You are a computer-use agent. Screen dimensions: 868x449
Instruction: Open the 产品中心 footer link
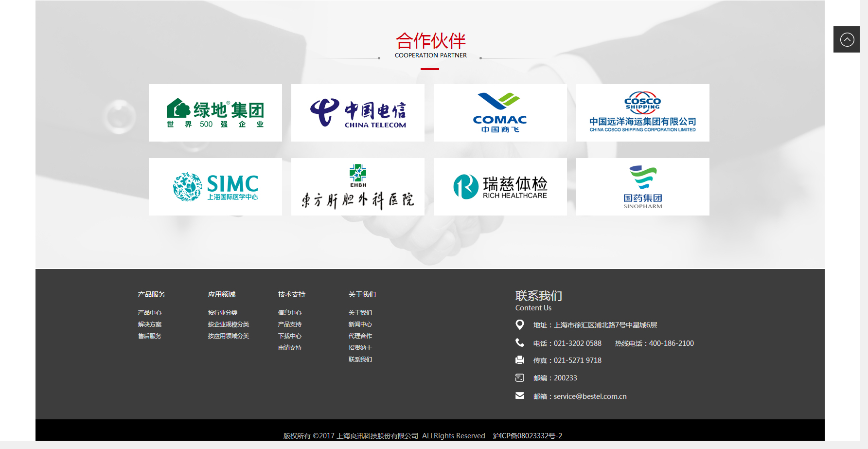[150, 313]
